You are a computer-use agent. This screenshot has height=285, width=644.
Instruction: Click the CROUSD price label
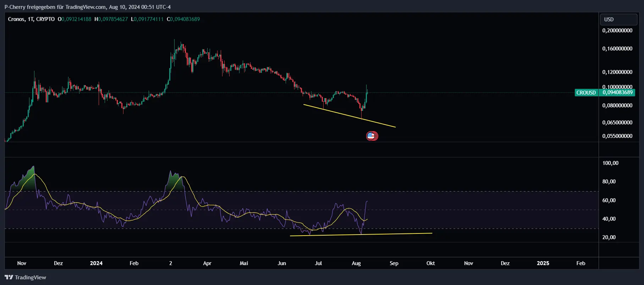(x=586, y=92)
